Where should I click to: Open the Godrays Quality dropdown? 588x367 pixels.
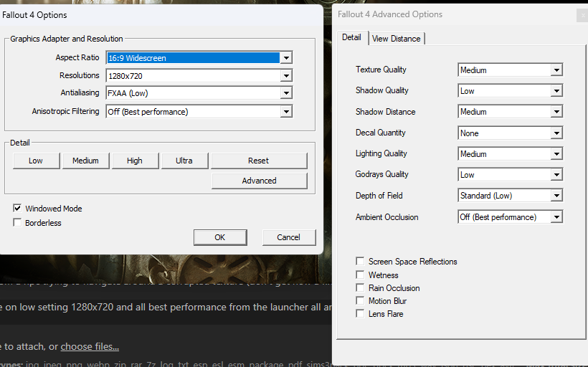click(x=510, y=175)
